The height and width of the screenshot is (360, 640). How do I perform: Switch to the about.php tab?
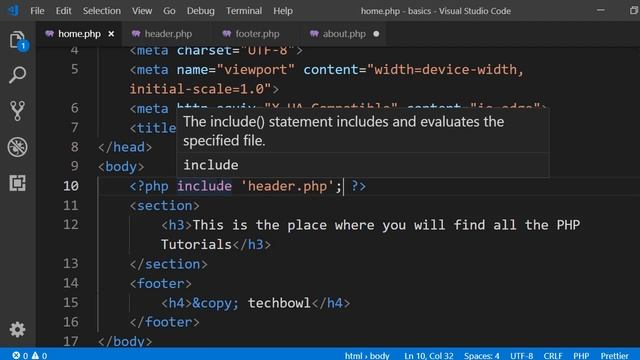tap(344, 34)
